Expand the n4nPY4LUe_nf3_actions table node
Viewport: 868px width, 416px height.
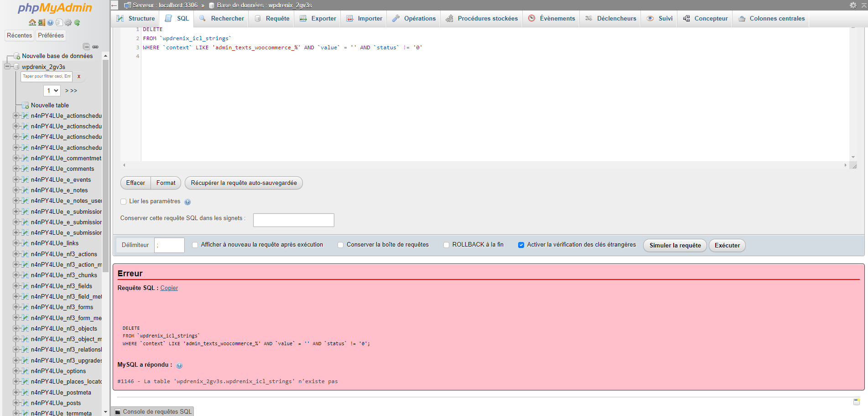pos(16,254)
